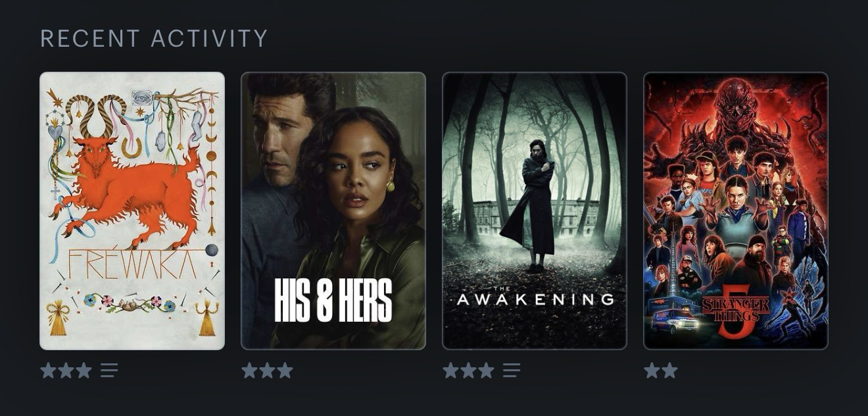The width and height of the screenshot is (868, 416).
Task: Click the middle star under His & Hers
Action: (x=267, y=371)
